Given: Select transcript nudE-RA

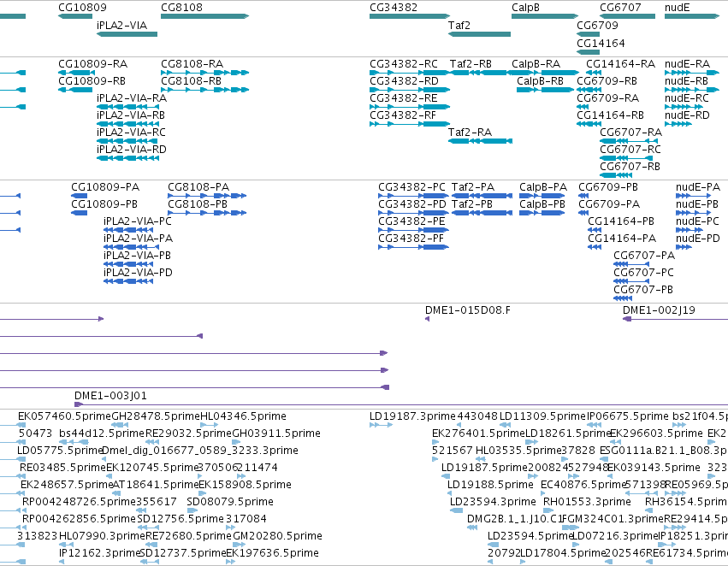Looking at the screenshot, I should (x=692, y=73).
